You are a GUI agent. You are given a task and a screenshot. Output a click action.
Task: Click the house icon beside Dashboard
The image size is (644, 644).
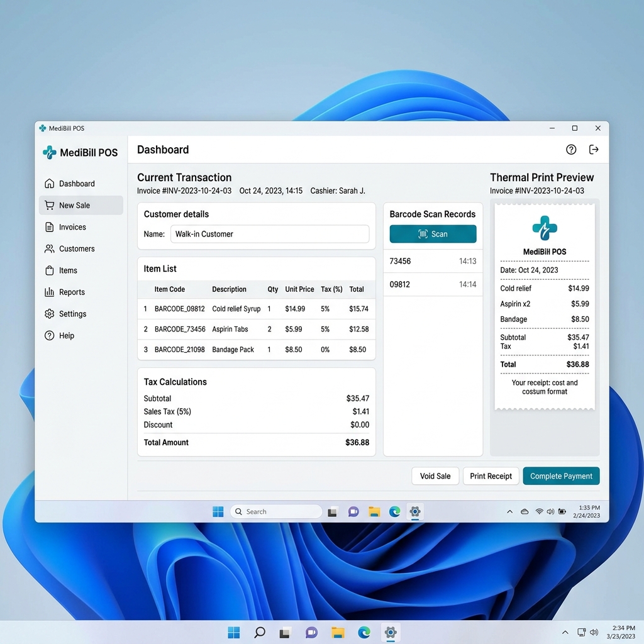point(49,183)
